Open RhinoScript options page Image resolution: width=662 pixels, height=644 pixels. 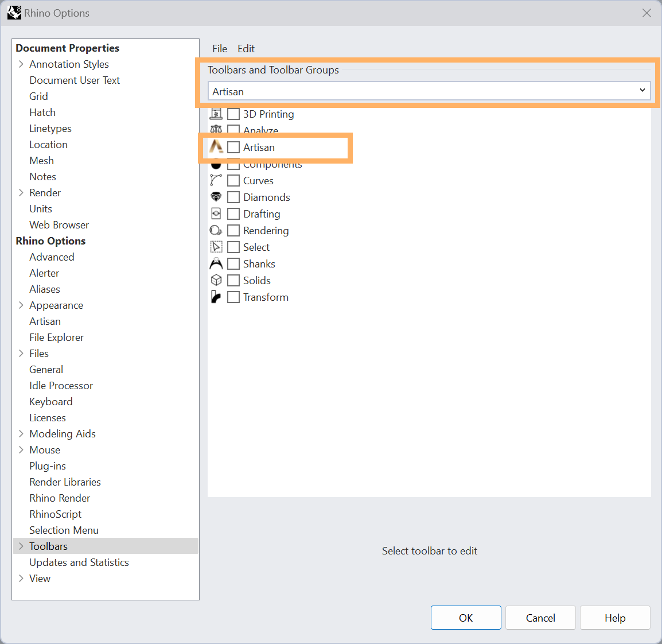coord(55,514)
